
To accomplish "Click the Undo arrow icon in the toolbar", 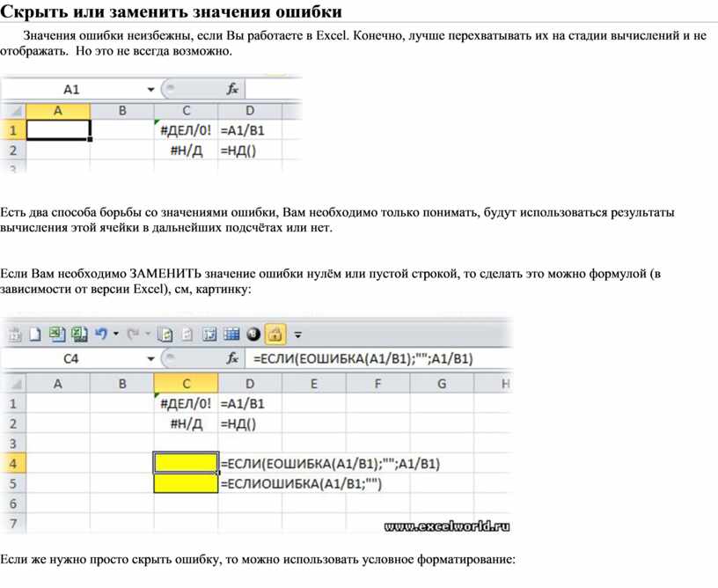I will 100,334.
